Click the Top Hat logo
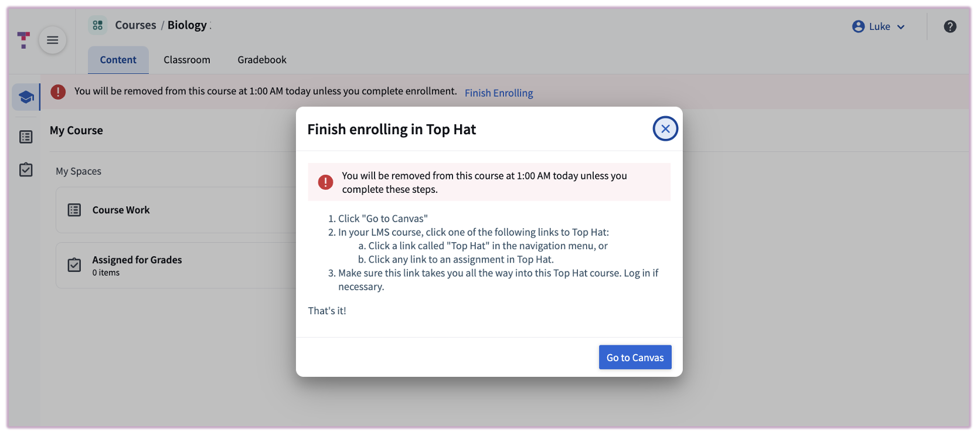The height and width of the screenshot is (435, 980). pos(23,40)
